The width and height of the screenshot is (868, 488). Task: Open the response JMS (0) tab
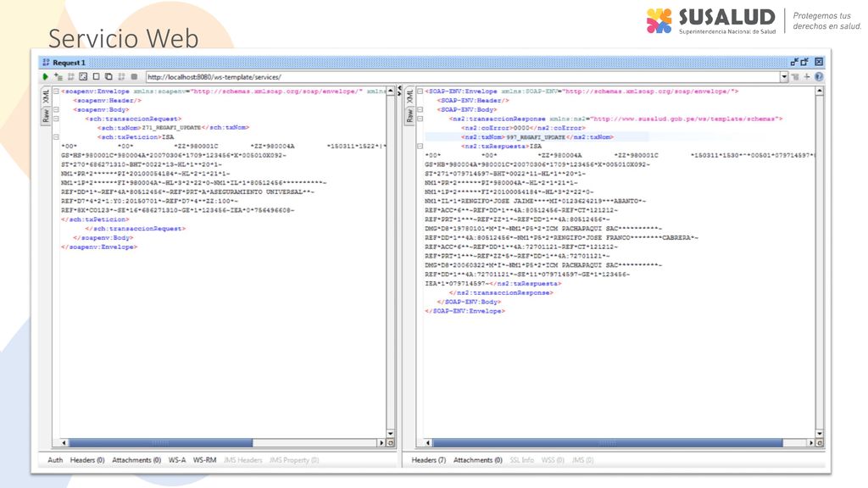tap(582, 460)
